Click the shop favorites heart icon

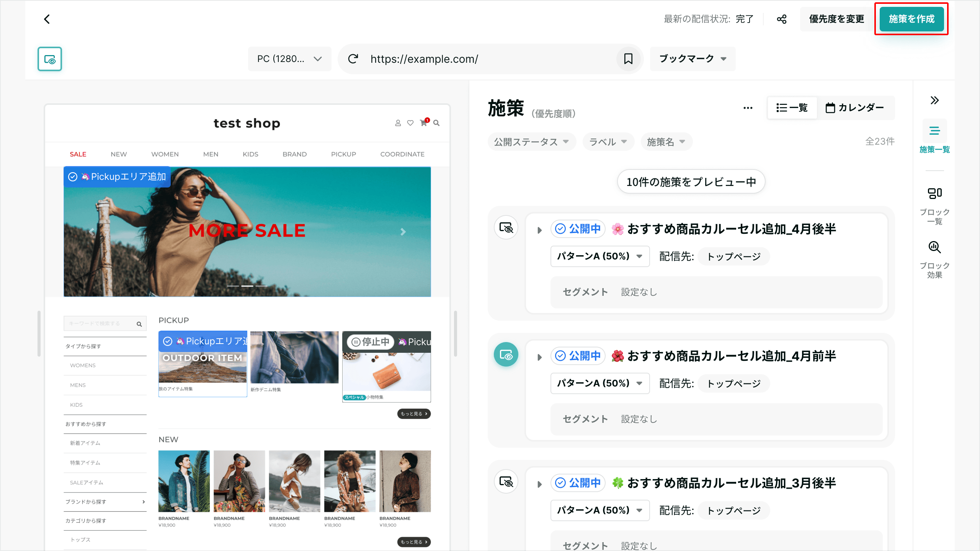pyautogui.click(x=410, y=123)
